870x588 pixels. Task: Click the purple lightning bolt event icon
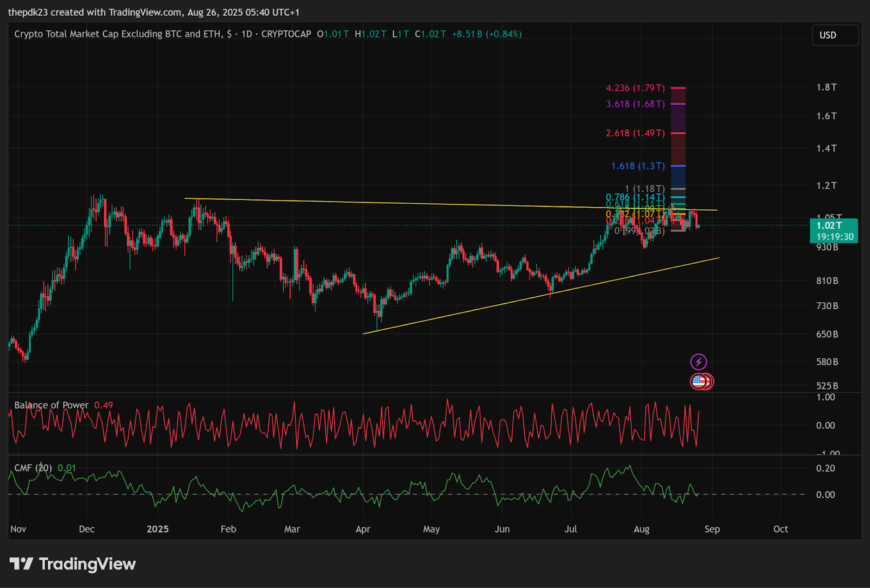(698, 362)
